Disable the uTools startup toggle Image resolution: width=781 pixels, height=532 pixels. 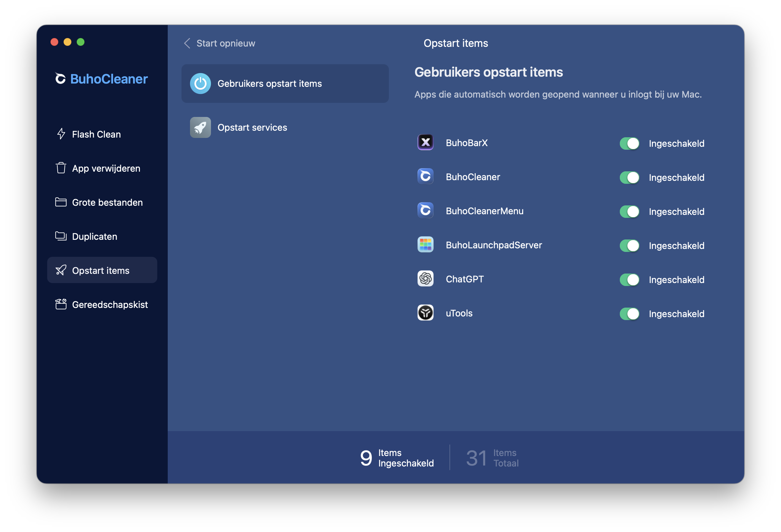point(629,314)
